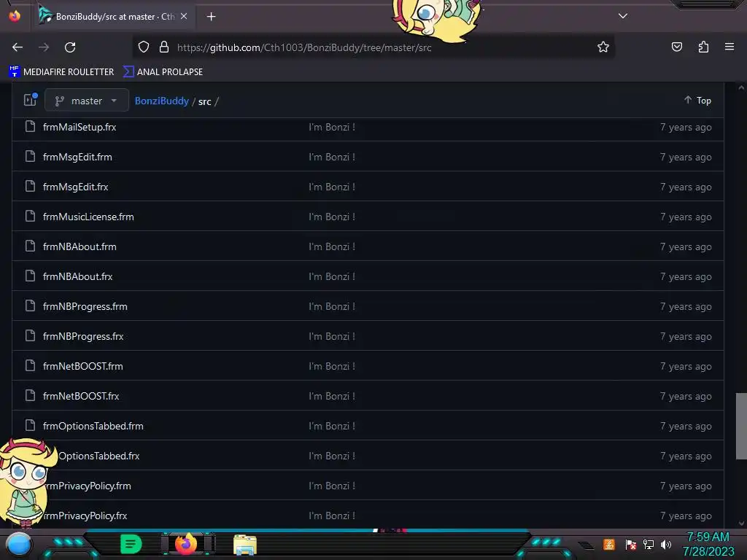
Task: Open the Pocket save icon
Action: [x=677, y=47]
